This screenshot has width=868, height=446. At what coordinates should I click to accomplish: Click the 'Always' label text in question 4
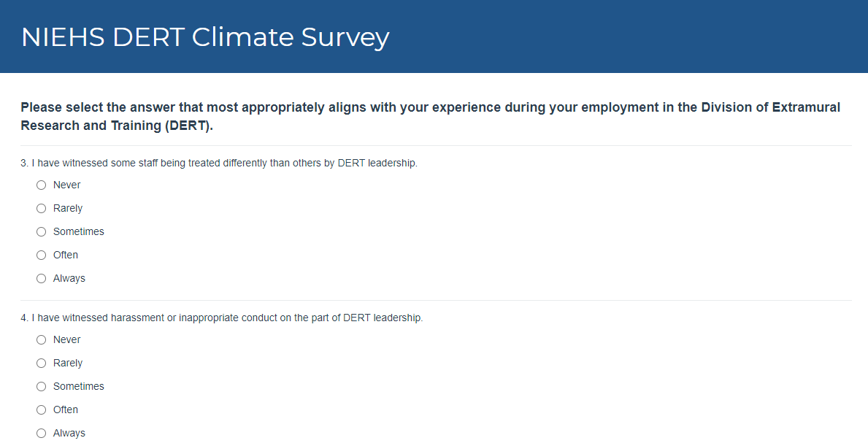pos(69,434)
